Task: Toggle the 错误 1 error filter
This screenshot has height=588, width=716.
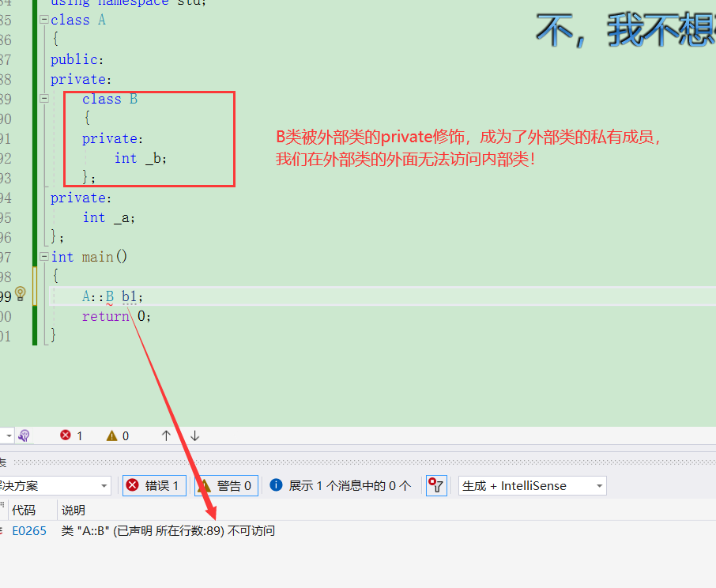Action: 154,485
